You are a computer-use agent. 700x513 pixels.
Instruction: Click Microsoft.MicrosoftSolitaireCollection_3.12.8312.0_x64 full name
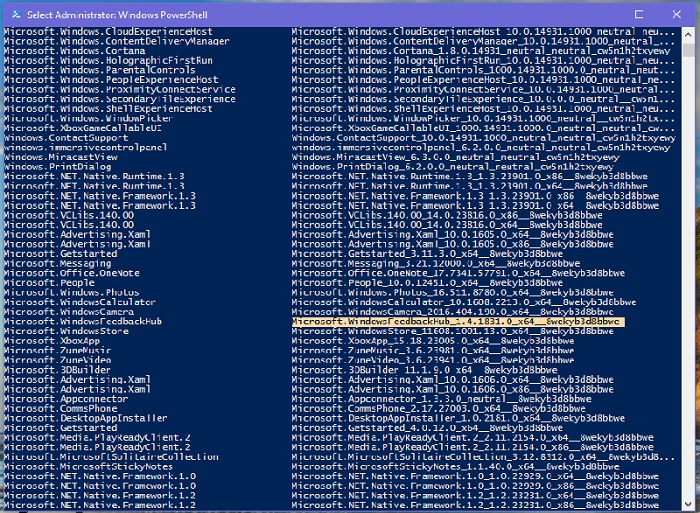tap(483, 457)
